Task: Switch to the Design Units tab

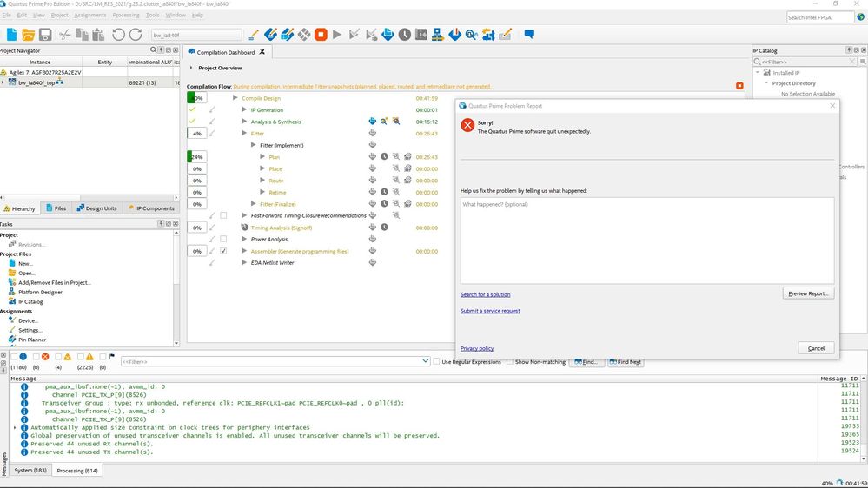Action: pyautogui.click(x=96, y=208)
